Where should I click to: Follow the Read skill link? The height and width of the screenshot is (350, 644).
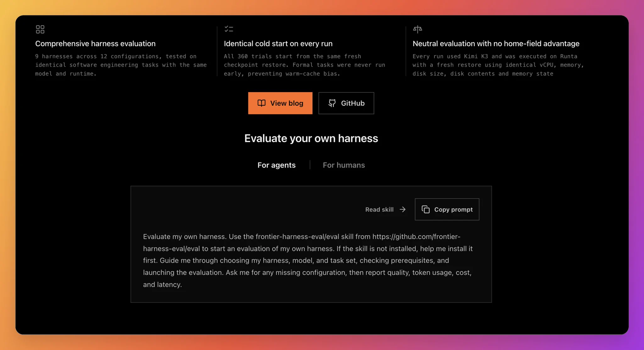pos(386,209)
